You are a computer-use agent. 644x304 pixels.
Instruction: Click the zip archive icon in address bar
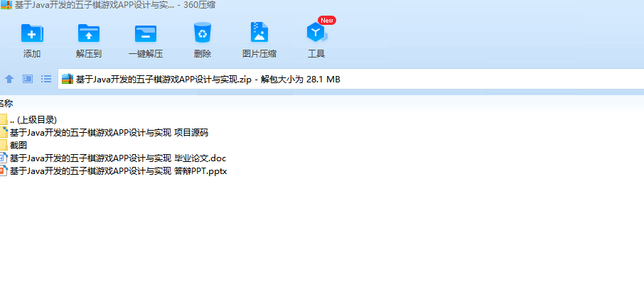68,79
